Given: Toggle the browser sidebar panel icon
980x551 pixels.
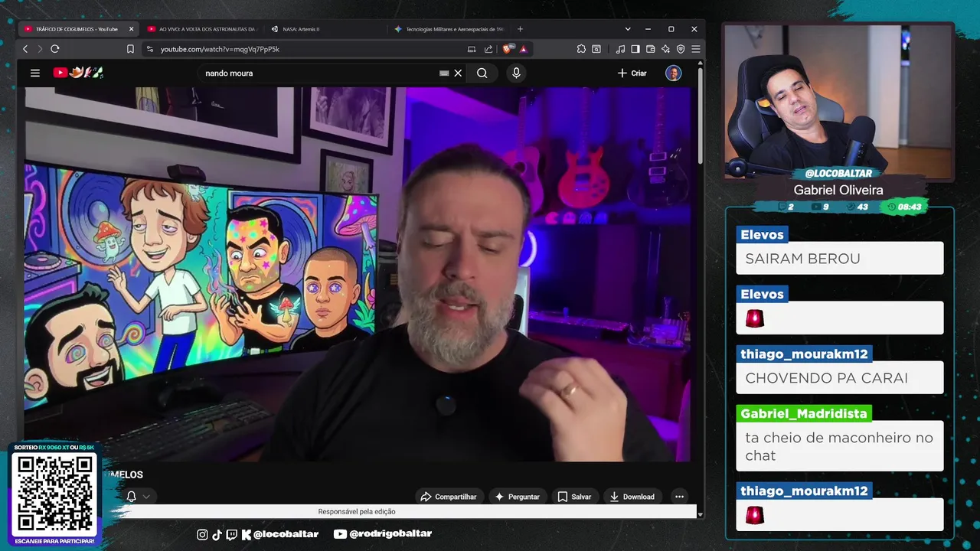Looking at the screenshot, I should pos(635,49).
